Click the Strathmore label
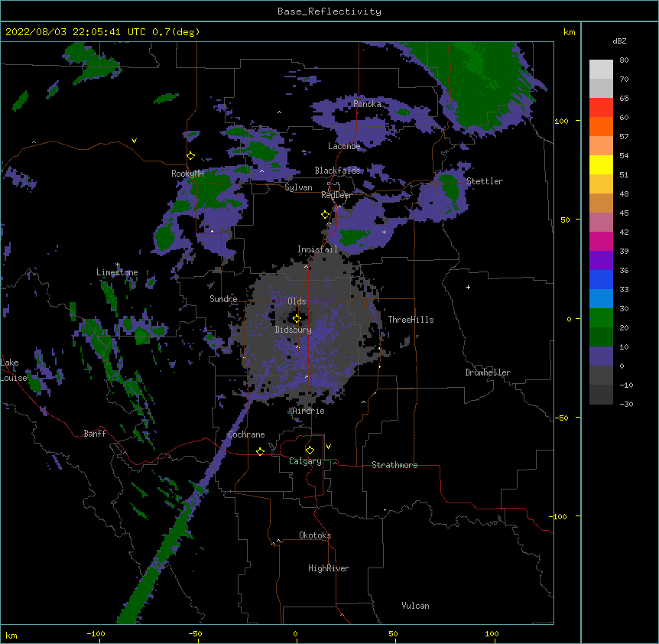The image size is (659, 644). (394, 465)
